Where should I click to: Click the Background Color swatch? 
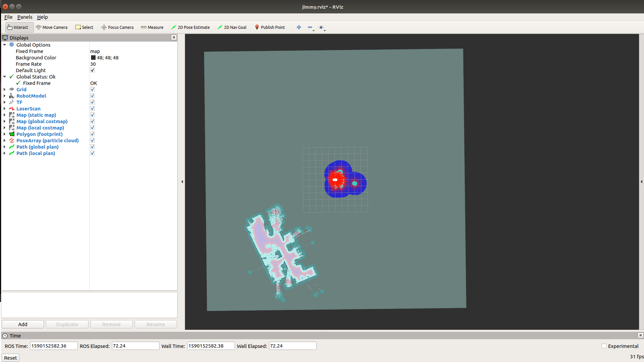click(93, 58)
